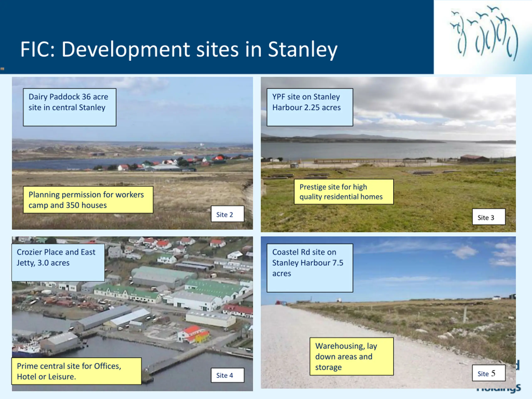Click 'Warehousing, lay down areas and storage' note
The width and height of the screenshot is (532, 399).
point(352,356)
